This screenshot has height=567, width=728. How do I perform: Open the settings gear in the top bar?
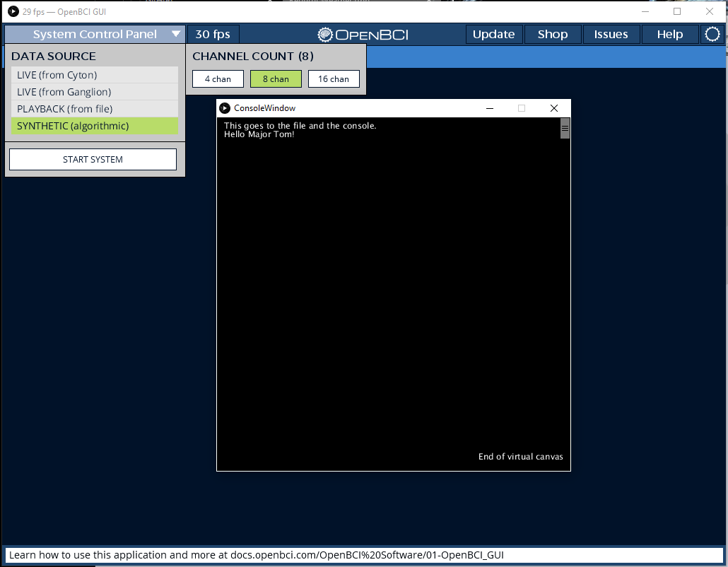pyautogui.click(x=712, y=33)
